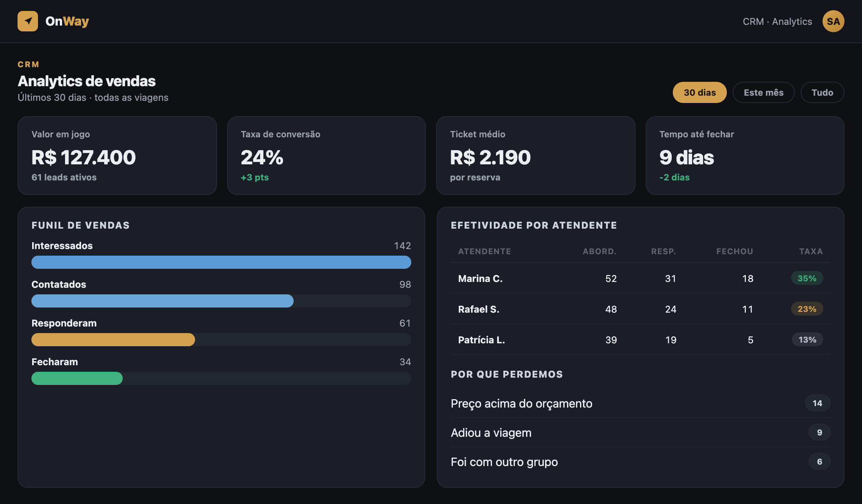Click the Fecharam funnel label
862x504 pixels.
(x=54, y=362)
